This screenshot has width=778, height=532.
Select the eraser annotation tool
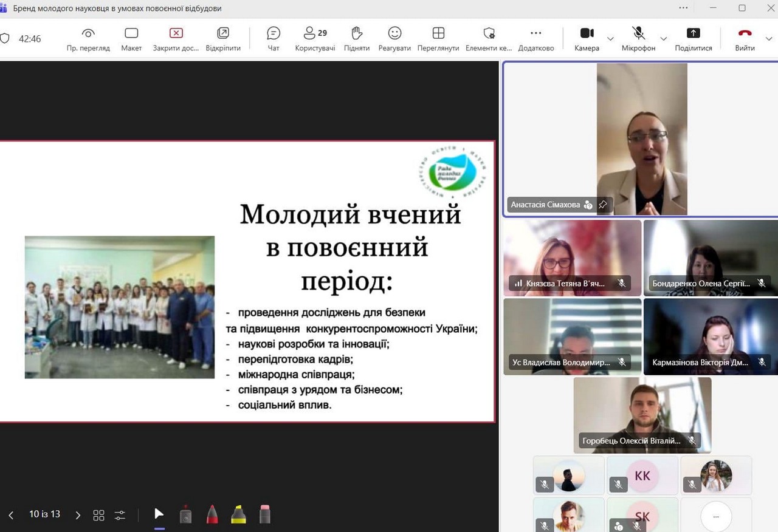click(264, 514)
